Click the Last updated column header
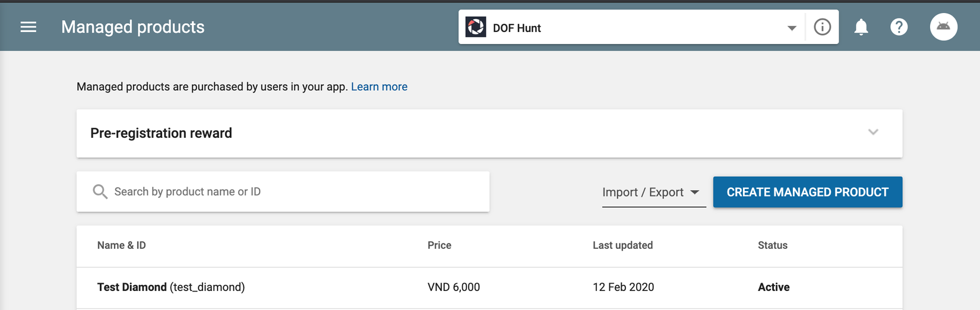Image resolution: width=980 pixels, height=310 pixels. click(x=622, y=245)
